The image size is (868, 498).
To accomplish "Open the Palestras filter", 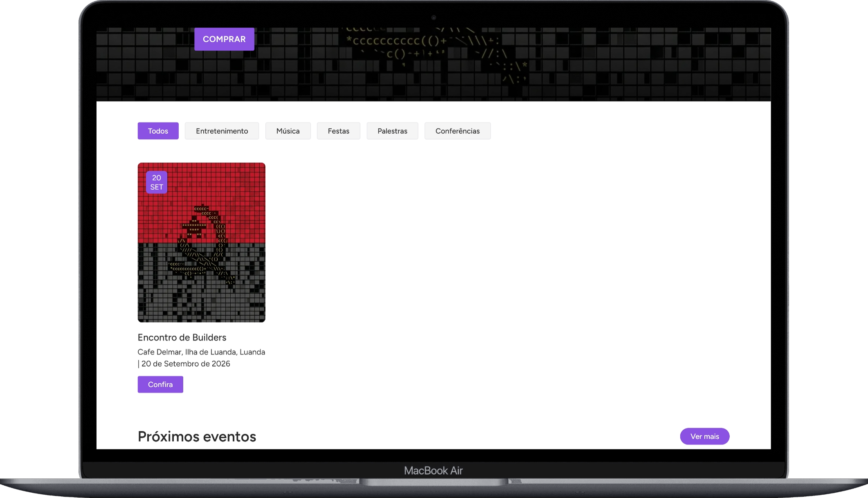I will coord(392,131).
